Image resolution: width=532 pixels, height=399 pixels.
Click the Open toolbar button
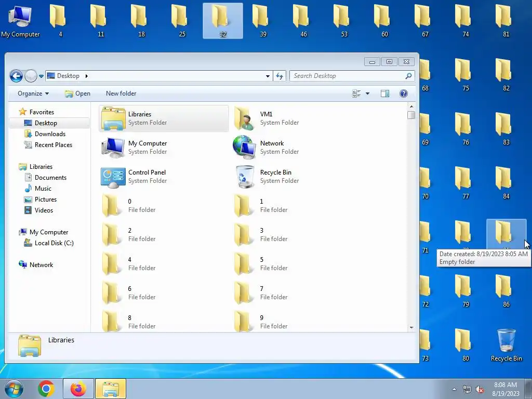click(x=78, y=94)
